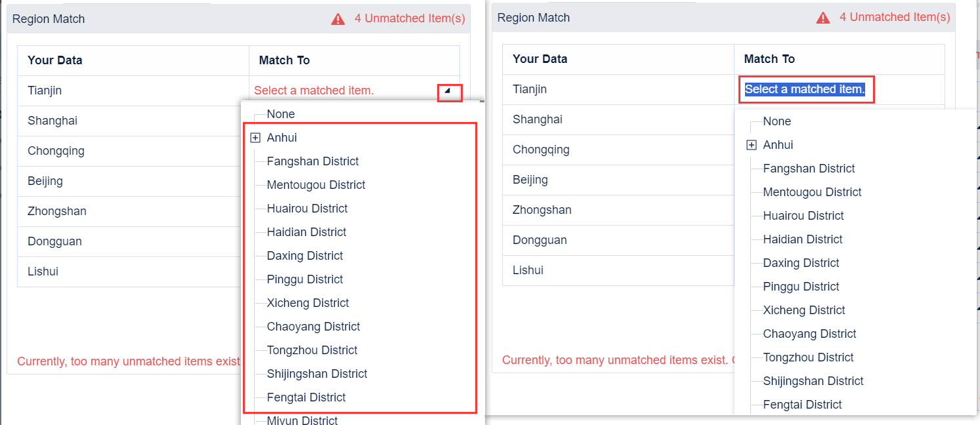Select Pinggu District in the left dropdown
Viewport: 980px width, 425px height.
click(305, 279)
